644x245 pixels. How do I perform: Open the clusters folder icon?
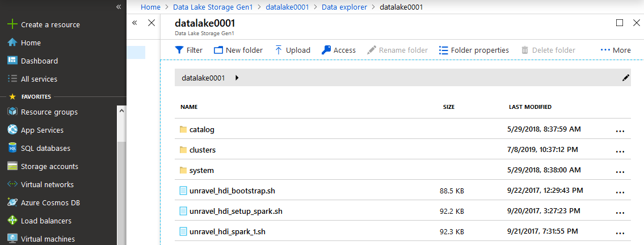[x=183, y=150]
